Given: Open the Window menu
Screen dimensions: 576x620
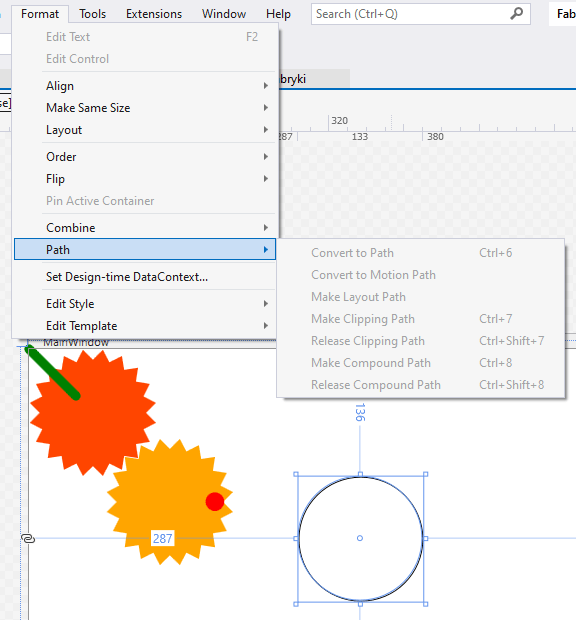Looking at the screenshot, I should coord(224,14).
